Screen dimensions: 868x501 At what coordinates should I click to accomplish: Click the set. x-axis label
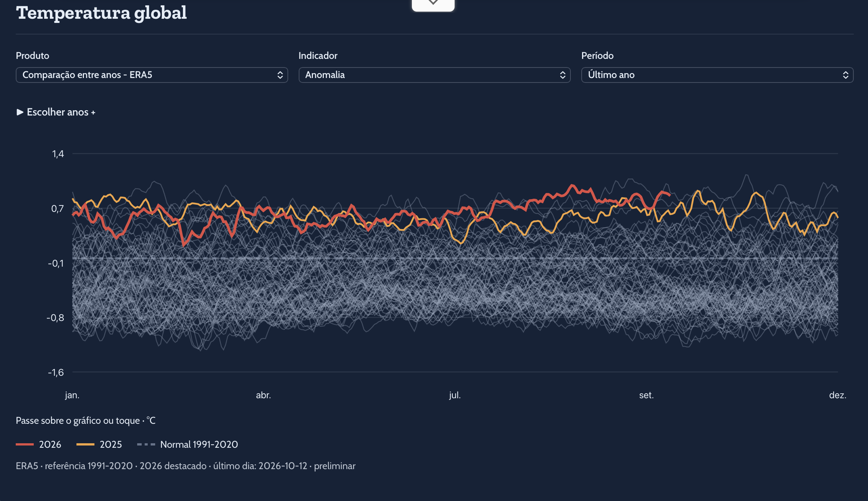click(647, 395)
